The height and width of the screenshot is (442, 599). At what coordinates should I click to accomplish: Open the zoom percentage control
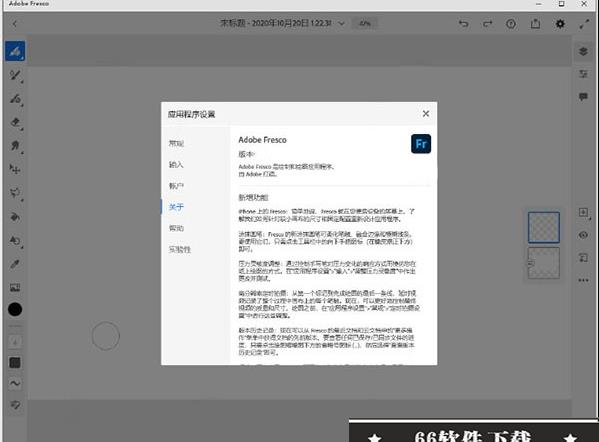coord(365,23)
